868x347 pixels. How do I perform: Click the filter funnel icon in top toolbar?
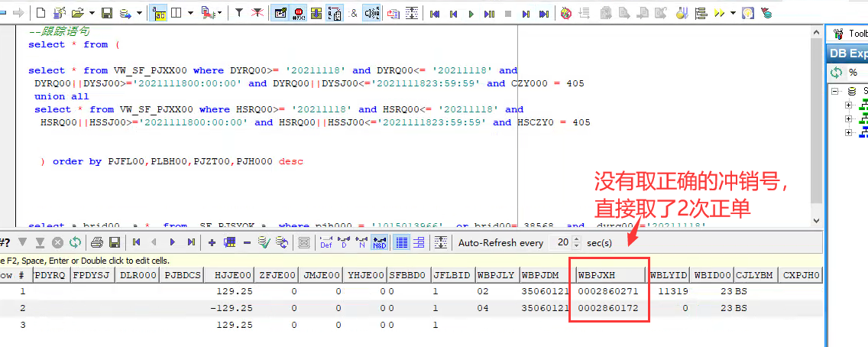click(x=238, y=13)
